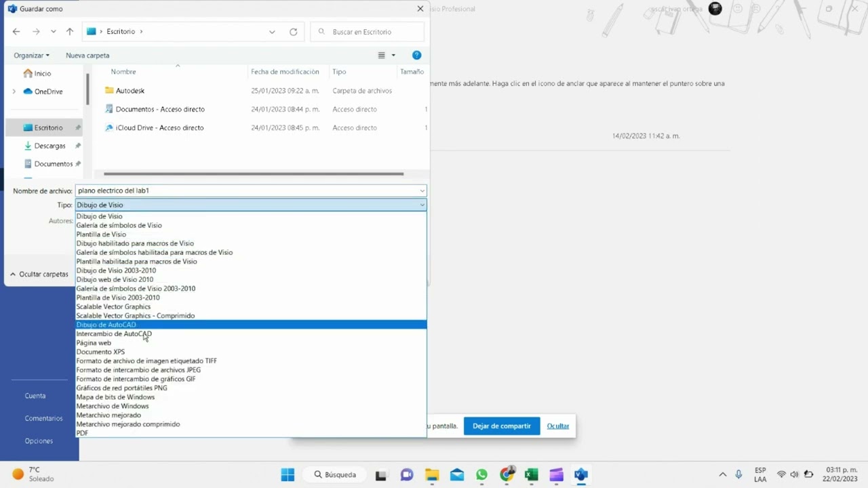This screenshot has height=488, width=868.
Task: Click Buscar en Escritorio search box
Action: (368, 32)
